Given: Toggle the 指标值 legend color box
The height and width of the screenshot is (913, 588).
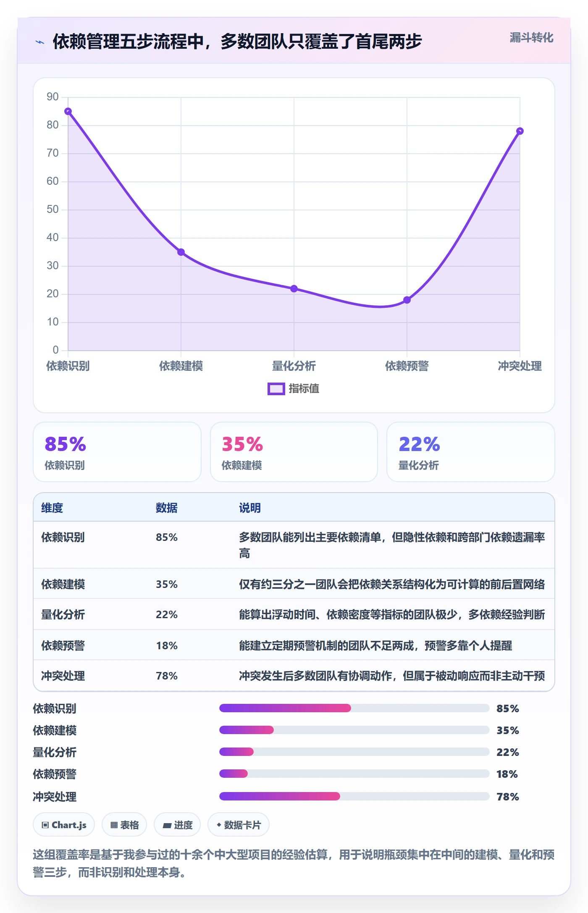Looking at the screenshot, I should (276, 389).
